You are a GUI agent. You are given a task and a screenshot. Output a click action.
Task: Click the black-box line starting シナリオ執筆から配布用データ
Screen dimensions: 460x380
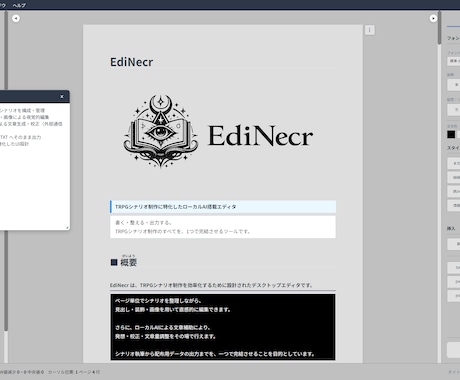click(215, 354)
